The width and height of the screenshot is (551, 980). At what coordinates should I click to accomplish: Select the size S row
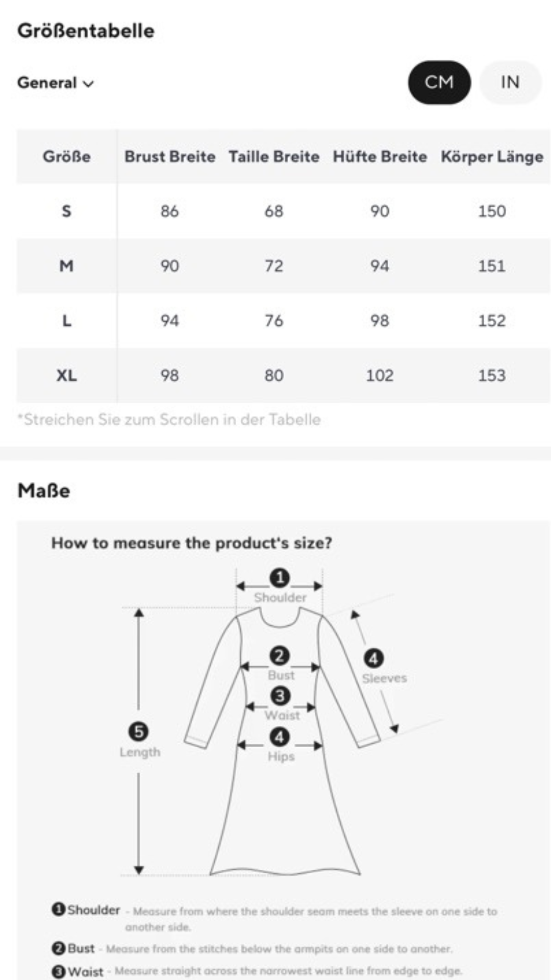[x=284, y=211]
